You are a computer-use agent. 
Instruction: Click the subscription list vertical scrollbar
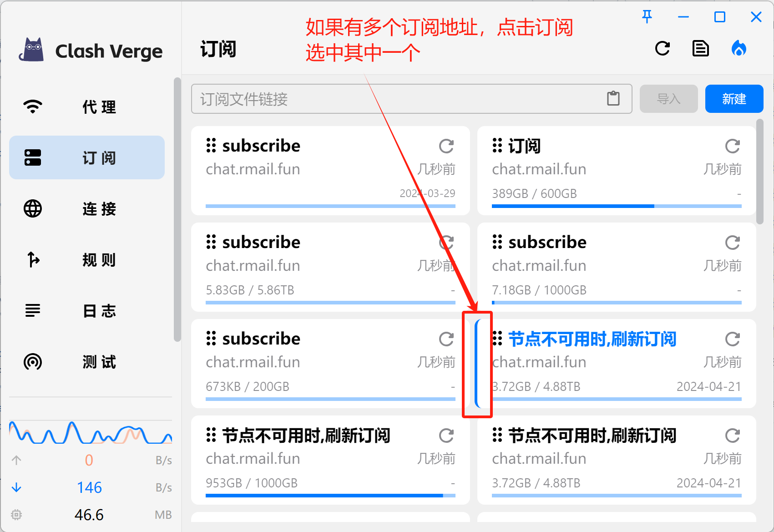click(x=759, y=172)
